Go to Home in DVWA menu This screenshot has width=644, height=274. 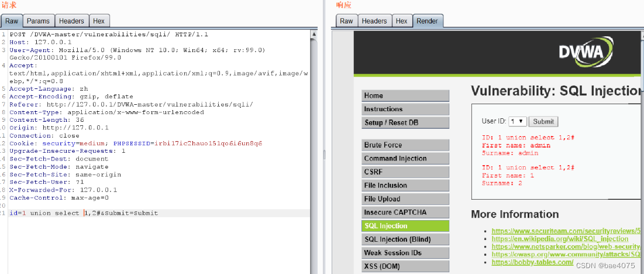click(405, 95)
